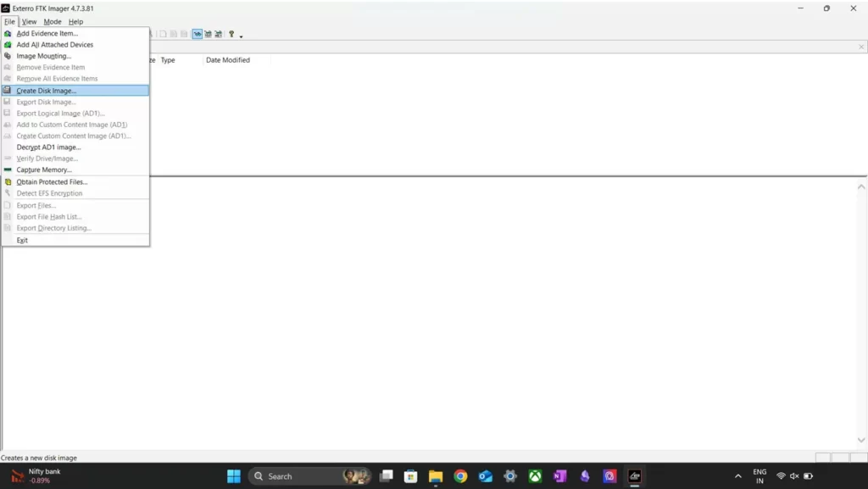Show hidden icons in system tray

(x=737, y=476)
